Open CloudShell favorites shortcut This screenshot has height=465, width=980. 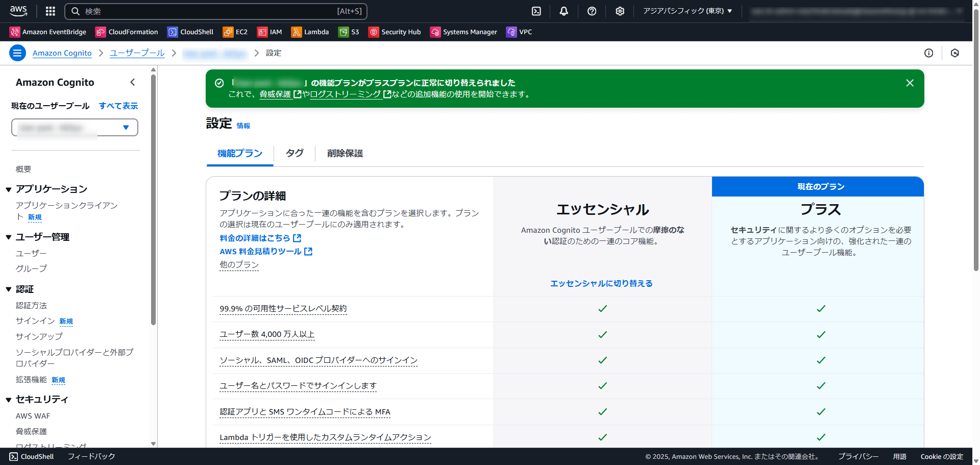click(190, 32)
